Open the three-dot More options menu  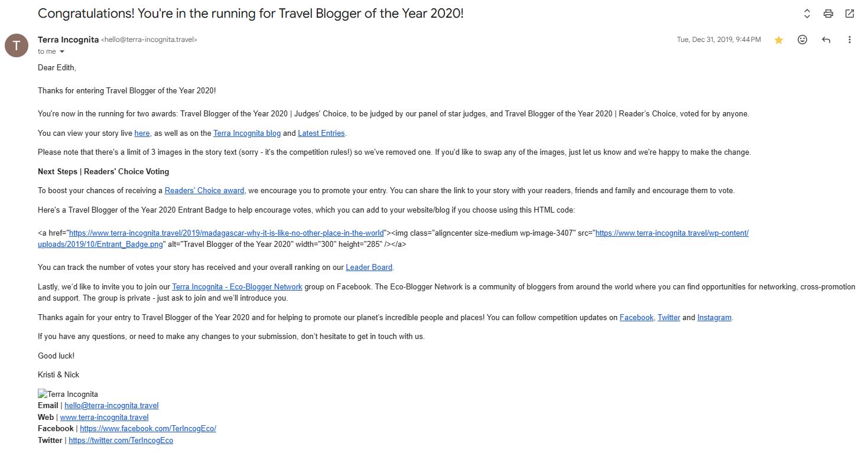tap(850, 40)
